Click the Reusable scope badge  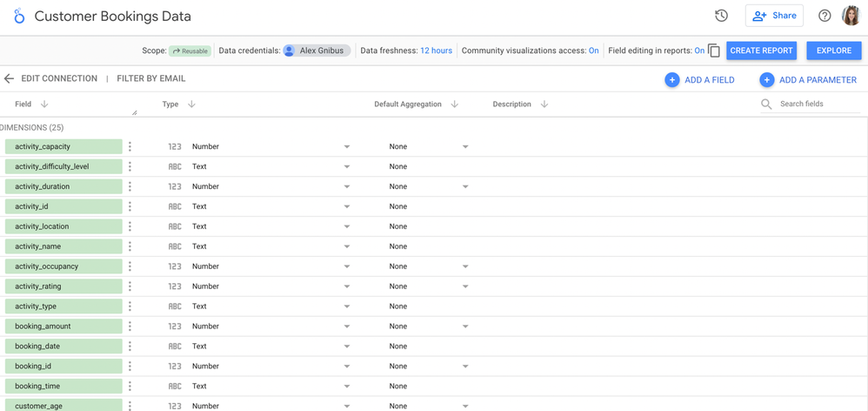[x=190, y=51]
